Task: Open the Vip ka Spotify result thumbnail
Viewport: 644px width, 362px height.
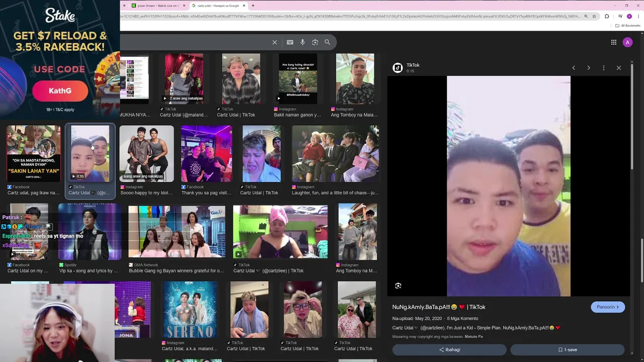Action: (x=90, y=232)
